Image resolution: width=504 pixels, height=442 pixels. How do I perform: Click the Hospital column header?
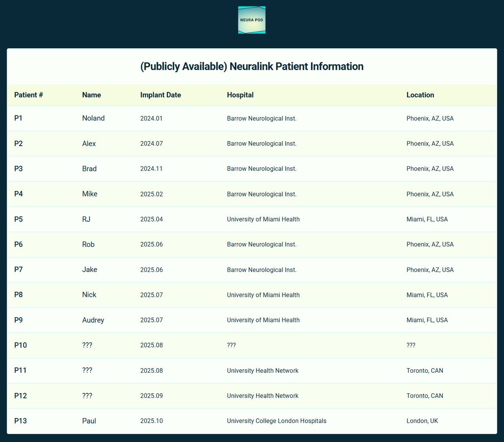[x=240, y=95]
